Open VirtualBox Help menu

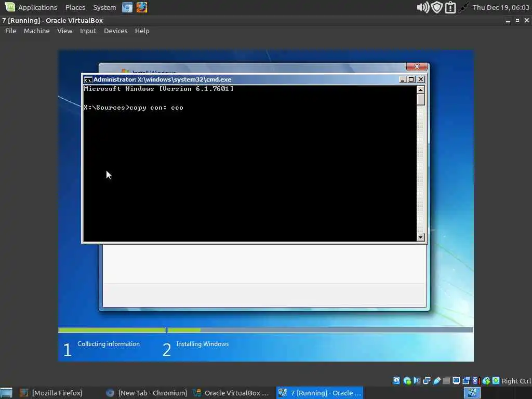[142, 31]
